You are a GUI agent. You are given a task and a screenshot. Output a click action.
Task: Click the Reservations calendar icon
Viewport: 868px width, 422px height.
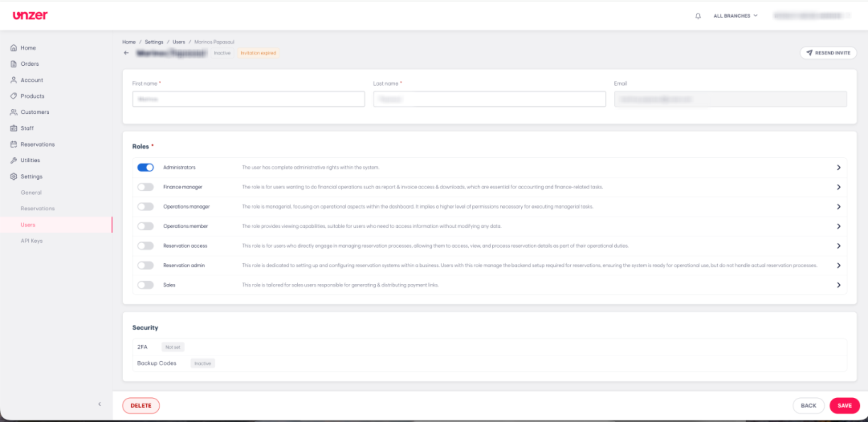14,144
